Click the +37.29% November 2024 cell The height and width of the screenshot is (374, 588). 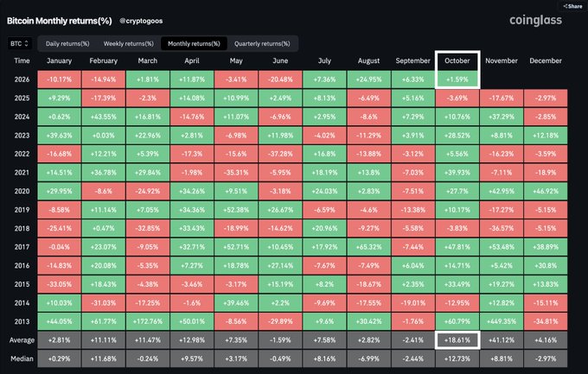click(x=502, y=117)
